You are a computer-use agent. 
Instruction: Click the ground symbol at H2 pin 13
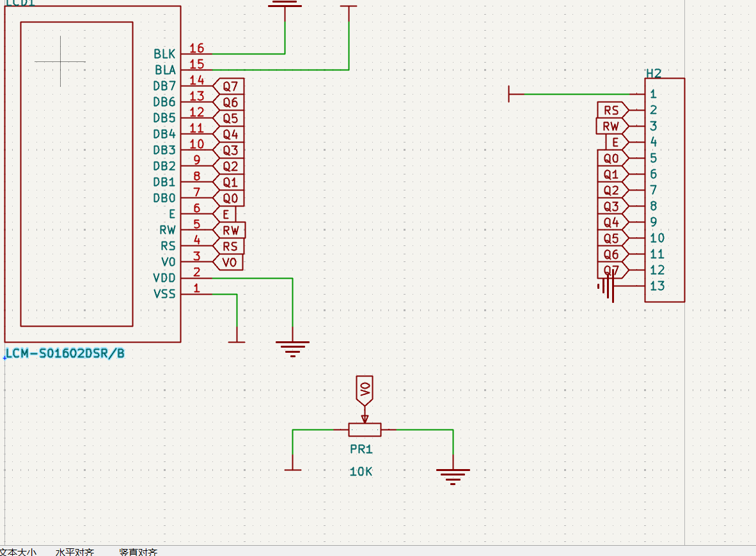click(608, 286)
